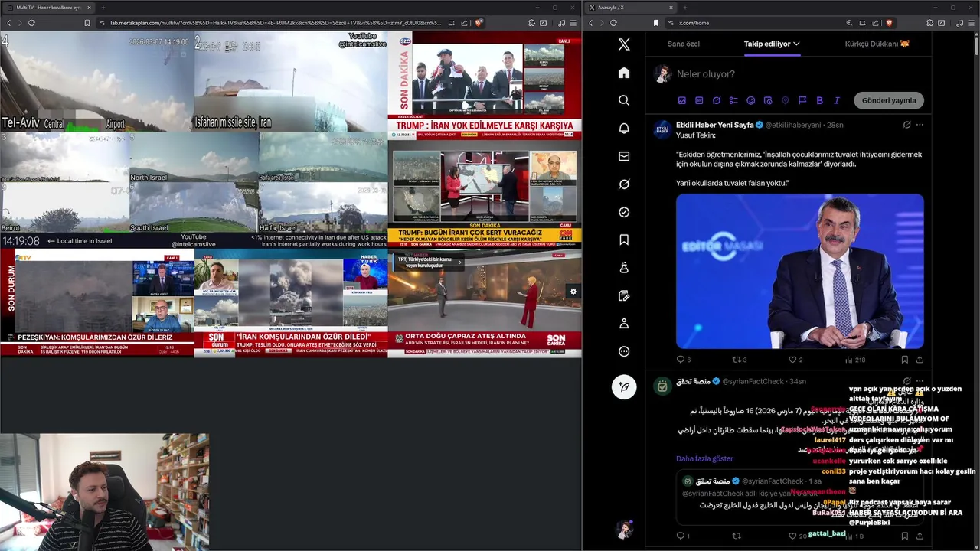Click the Halk TV stream with SON DAKİKA ticker
Viewport: 980px width, 551px height.
(485, 86)
